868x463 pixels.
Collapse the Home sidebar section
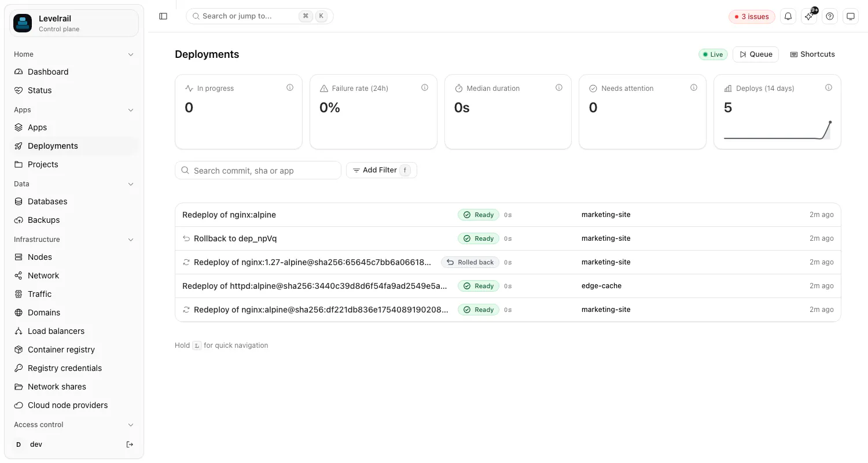131,54
